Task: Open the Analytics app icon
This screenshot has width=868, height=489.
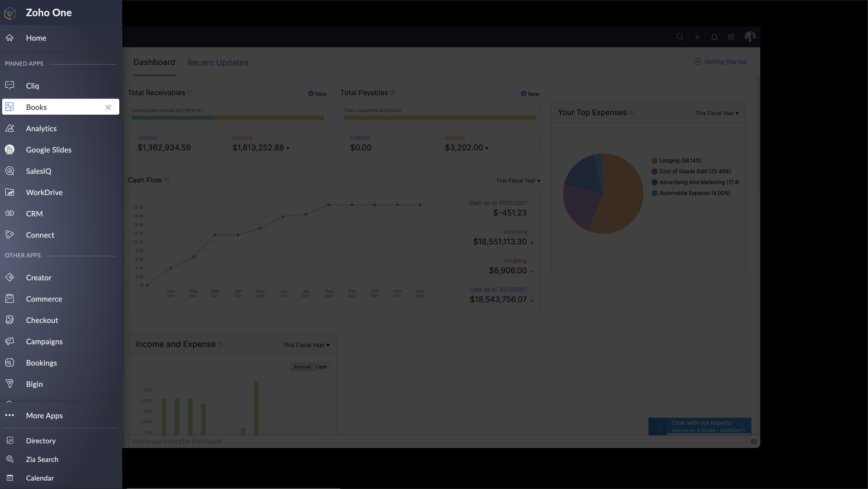Action: click(x=10, y=128)
